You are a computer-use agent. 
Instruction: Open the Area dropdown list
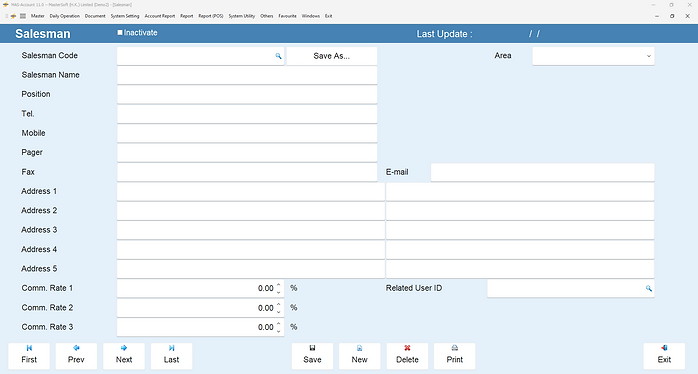649,56
